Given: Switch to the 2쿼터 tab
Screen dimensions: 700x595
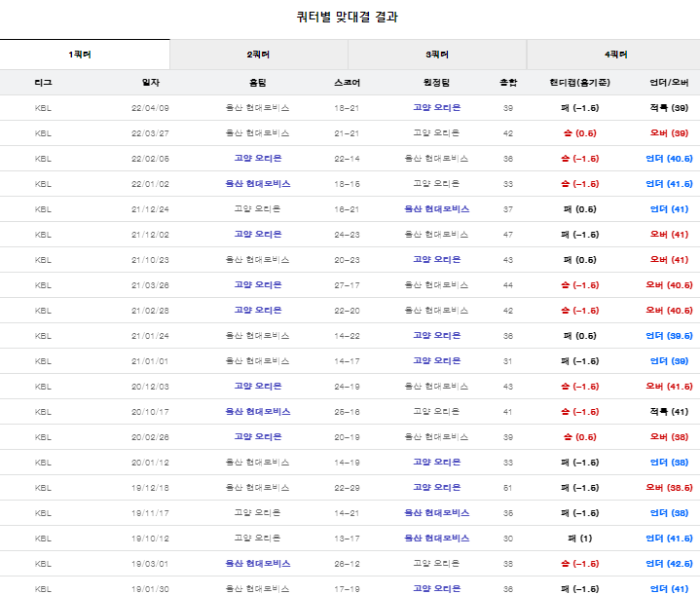Looking at the screenshot, I should point(258,55).
